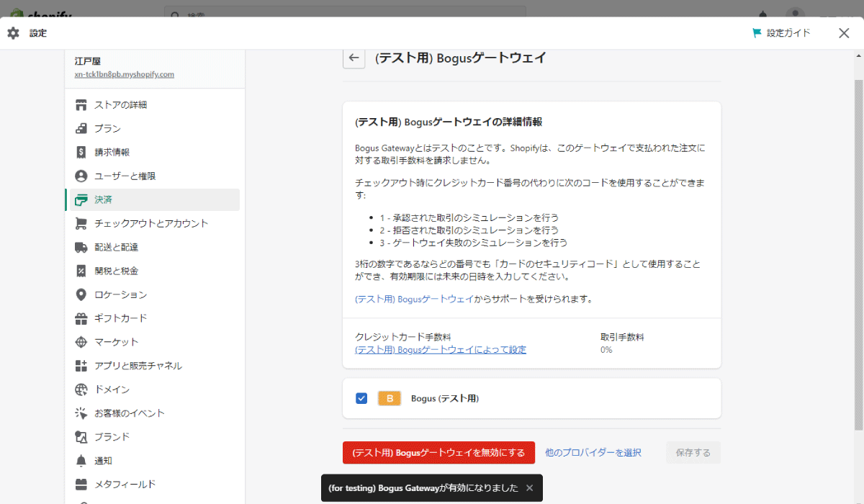The image size is (864, 504).
Task: Uncheck the Bogus (テスト用) checkbox
Action: 361,398
